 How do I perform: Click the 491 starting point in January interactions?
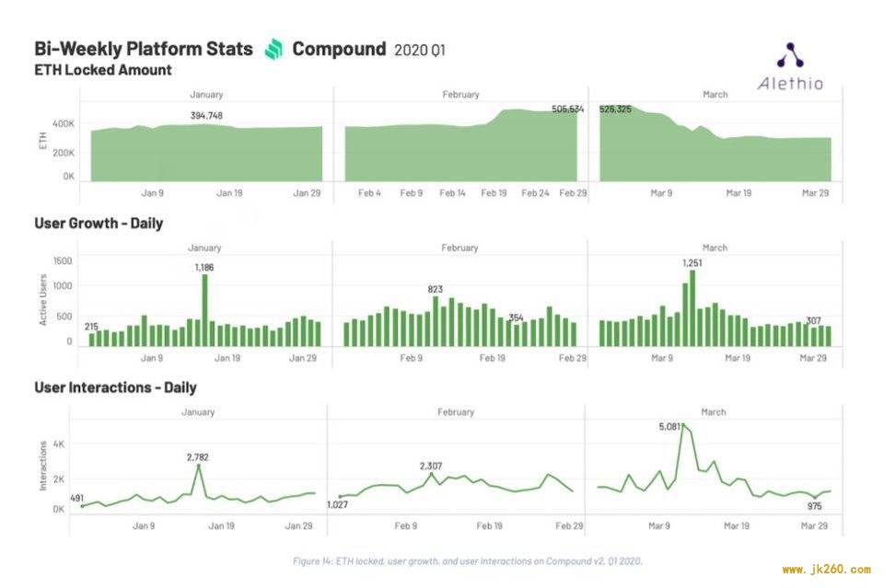point(83,506)
